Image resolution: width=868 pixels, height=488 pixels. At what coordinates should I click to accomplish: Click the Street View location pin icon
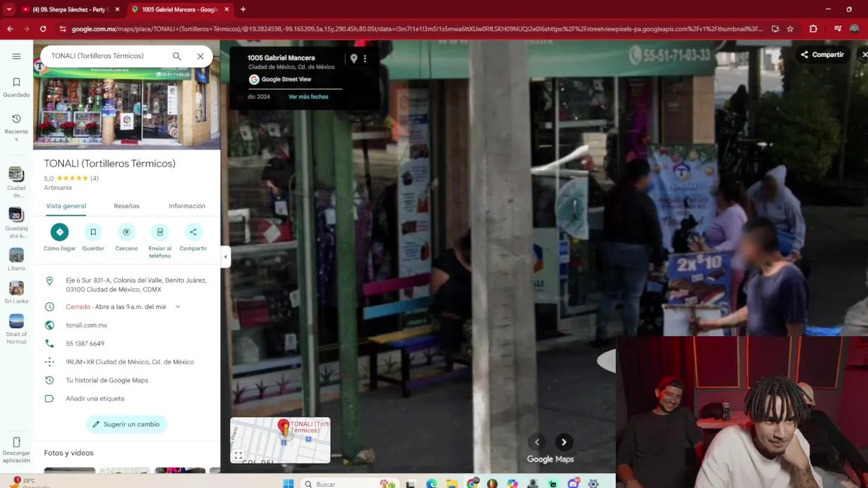click(x=353, y=59)
